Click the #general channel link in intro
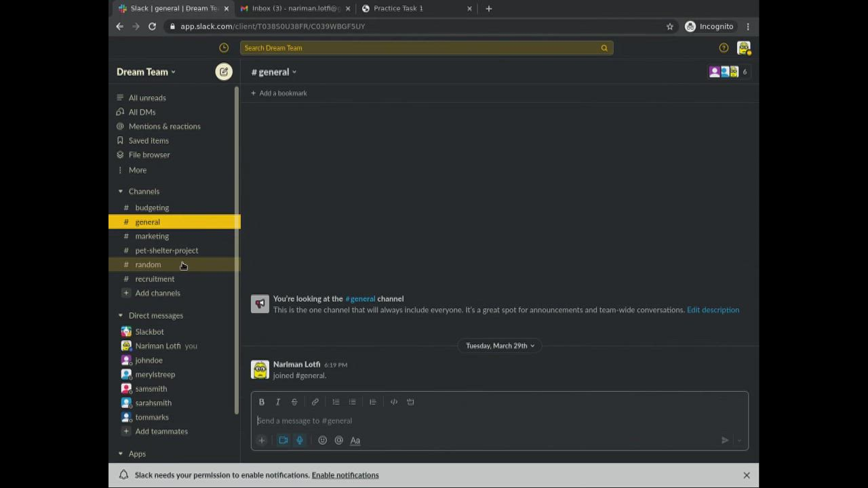The width and height of the screenshot is (868, 488). 360,298
